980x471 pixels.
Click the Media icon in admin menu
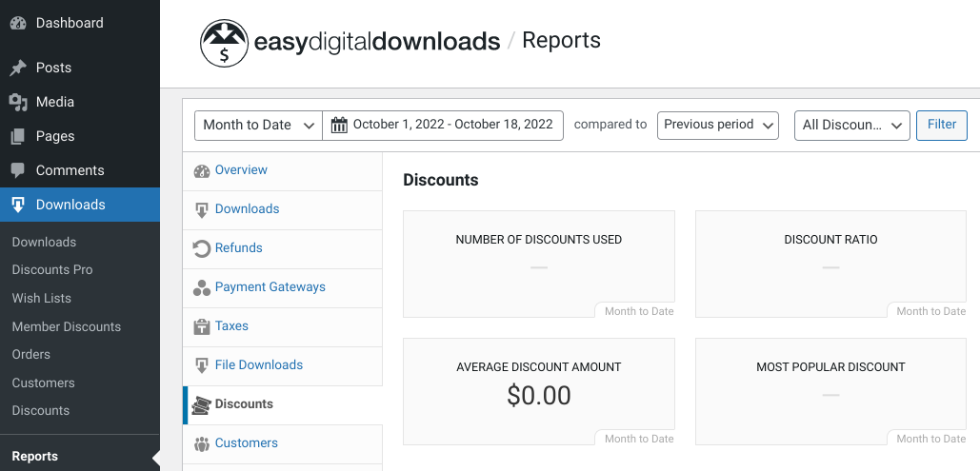point(17,102)
